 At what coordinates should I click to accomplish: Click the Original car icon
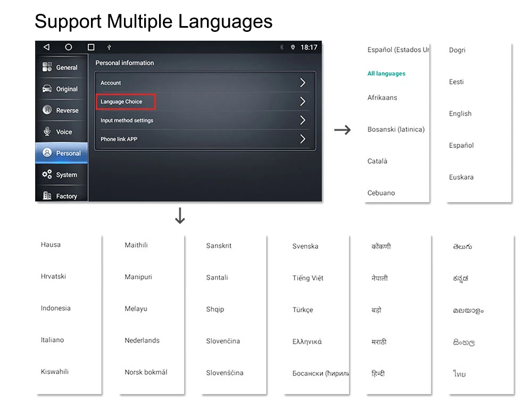pos(47,88)
